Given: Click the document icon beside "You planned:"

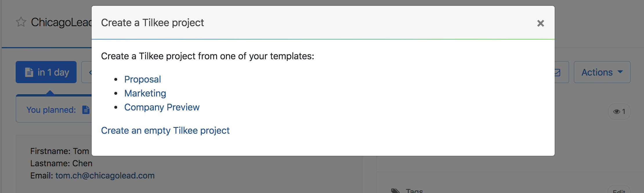Looking at the screenshot, I should coord(86,110).
